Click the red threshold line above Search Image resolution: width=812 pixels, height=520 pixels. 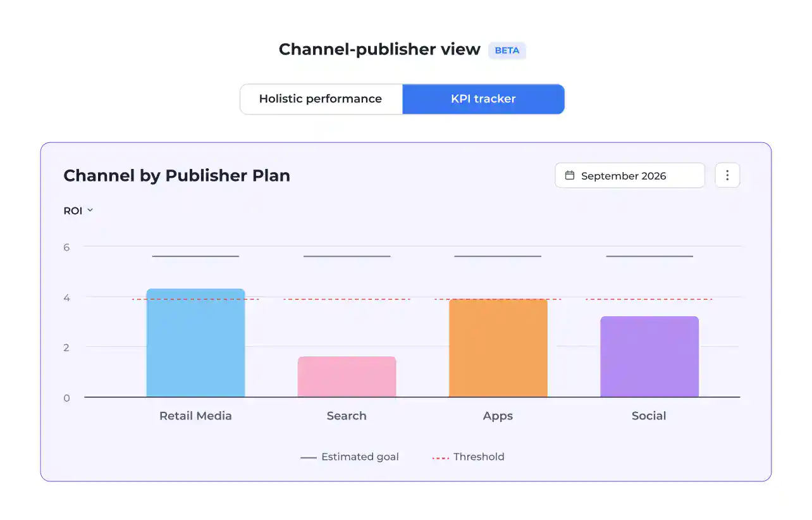[x=347, y=299]
